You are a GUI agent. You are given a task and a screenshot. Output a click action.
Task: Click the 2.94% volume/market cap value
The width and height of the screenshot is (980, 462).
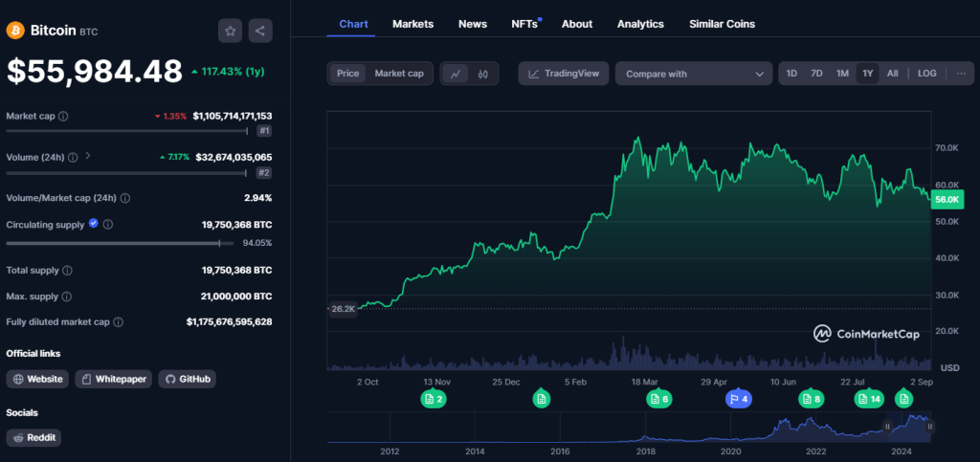pyautogui.click(x=258, y=198)
